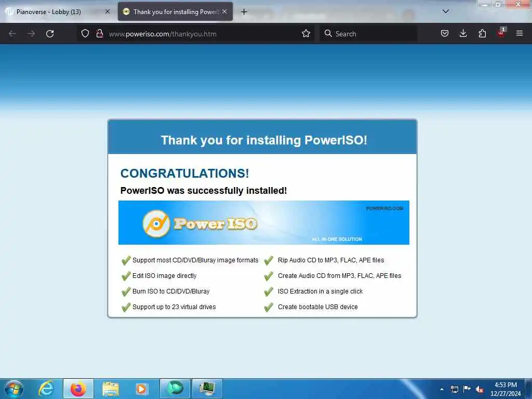
Task: Click the CONGRATULATIONS! heading
Action: click(184, 174)
